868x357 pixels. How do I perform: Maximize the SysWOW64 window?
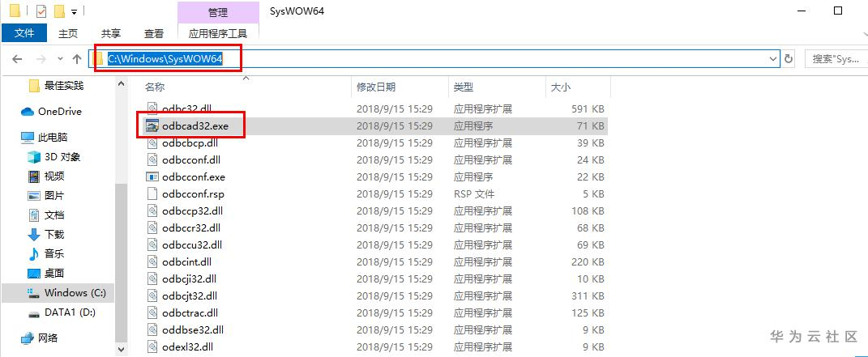pyautogui.click(x=837, y=11)
